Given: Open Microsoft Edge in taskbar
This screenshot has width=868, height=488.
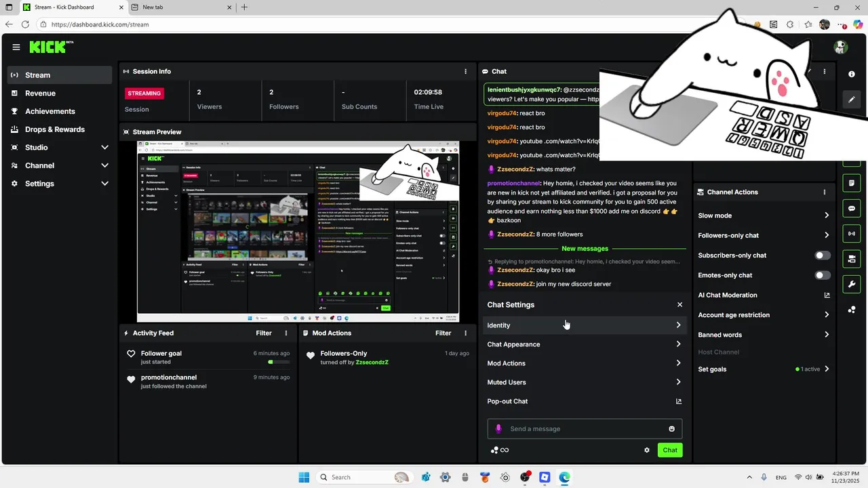Looking at the screenshot, I should click(x=564, y=477).
